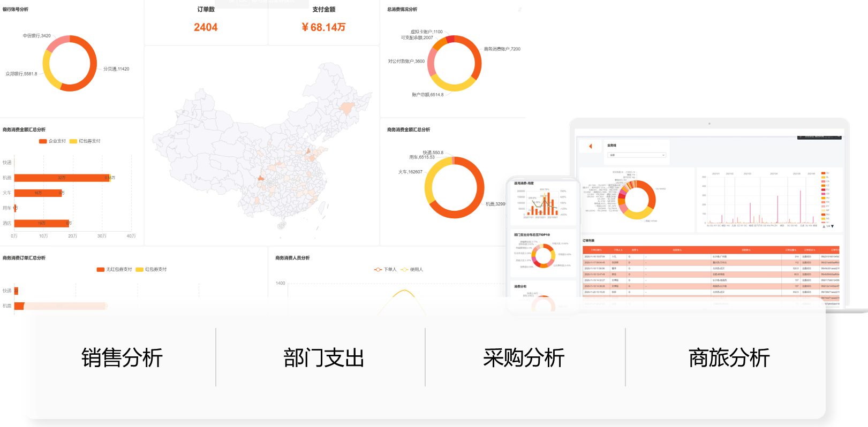Sort by the 订单状态 column header
This screenshot has height=427, width=868.
809,250
